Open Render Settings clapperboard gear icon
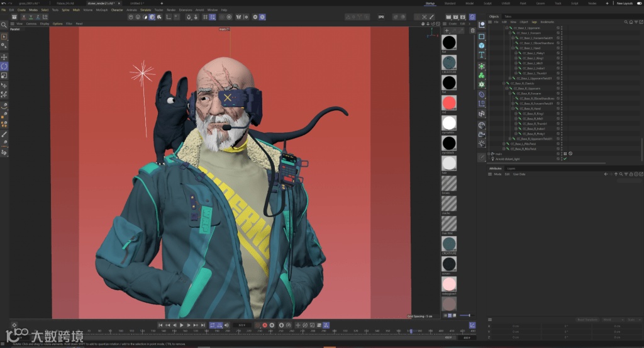Screen dimensions: 644x348 point(463,17)
